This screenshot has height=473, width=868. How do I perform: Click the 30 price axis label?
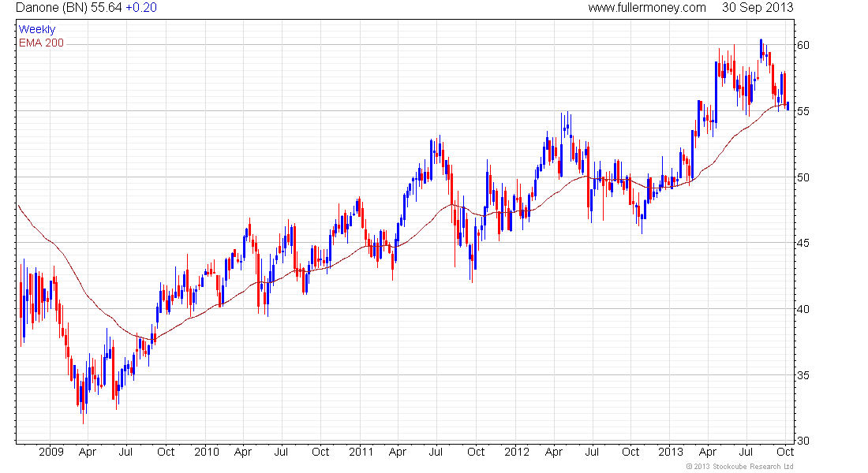click(x=803, y=441)
